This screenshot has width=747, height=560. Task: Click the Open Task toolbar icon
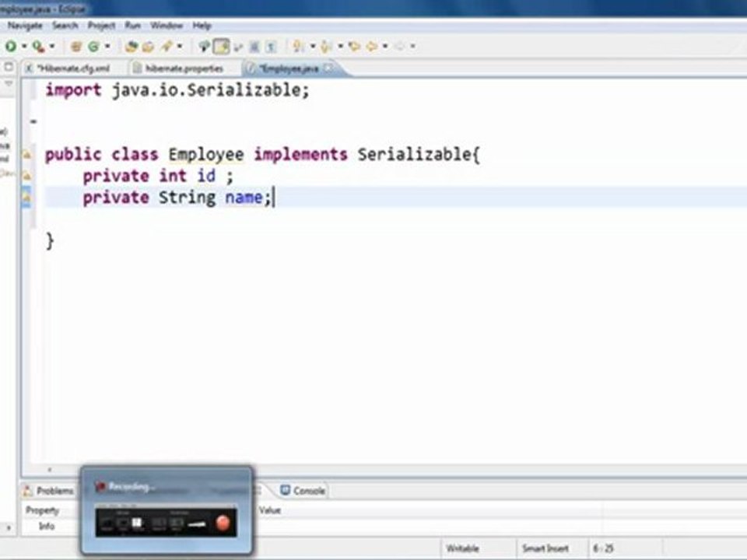pyautogui.click(x=148, y=46)
